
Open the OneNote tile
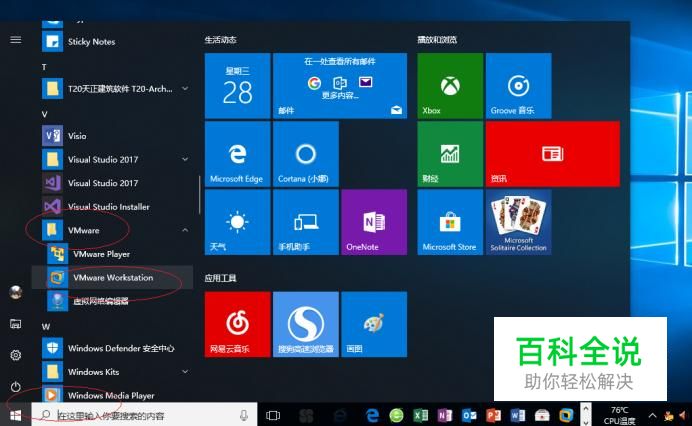pos(374,222)
